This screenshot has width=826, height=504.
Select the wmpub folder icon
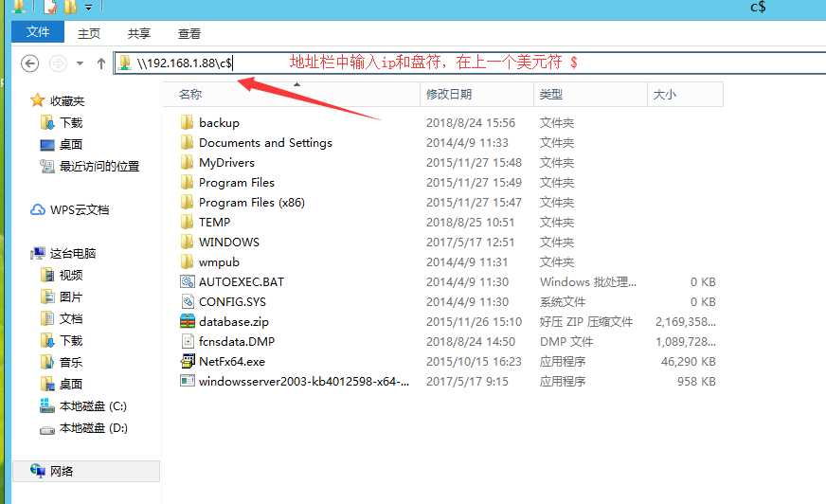click(x=187, y=261)
